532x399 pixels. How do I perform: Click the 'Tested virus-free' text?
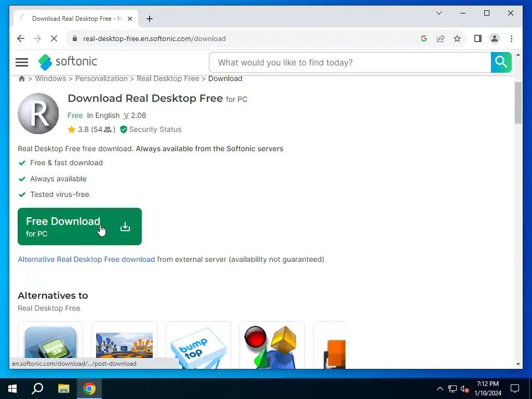pyautogui.click(x=60, y=194)
